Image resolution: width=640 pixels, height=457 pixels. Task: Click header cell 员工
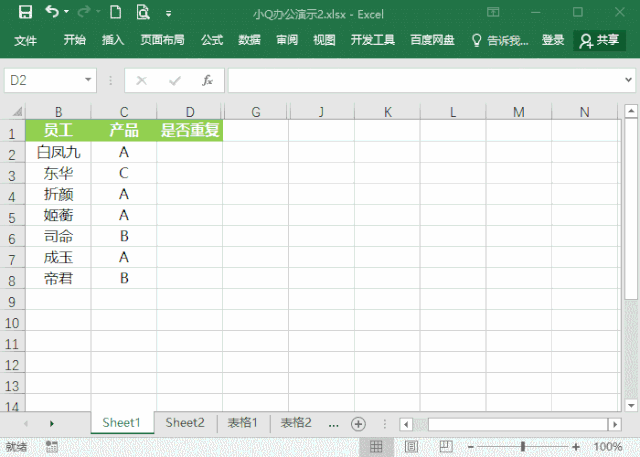58,131
